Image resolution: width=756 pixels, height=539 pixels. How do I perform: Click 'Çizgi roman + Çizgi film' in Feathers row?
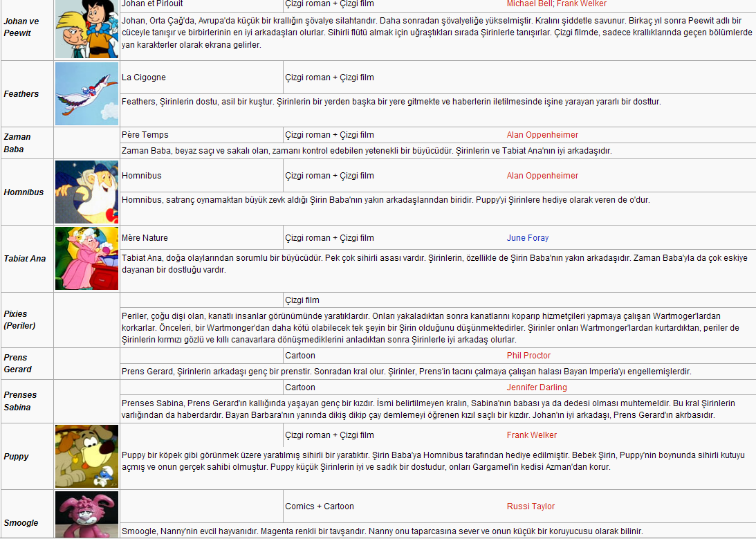click(329, 77)
